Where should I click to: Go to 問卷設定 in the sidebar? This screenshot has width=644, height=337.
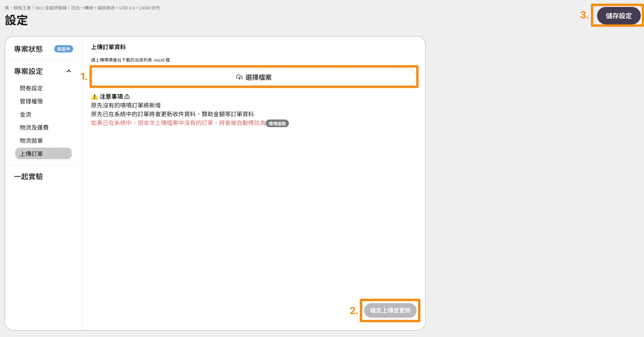click(31, 88)
